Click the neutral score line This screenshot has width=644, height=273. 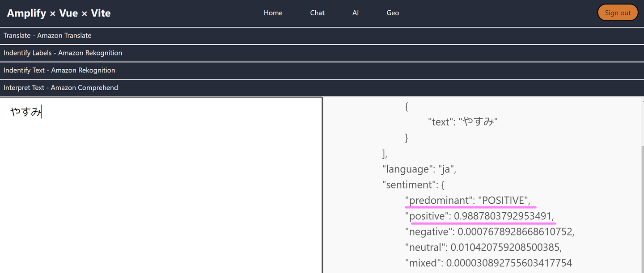point(483,248)
